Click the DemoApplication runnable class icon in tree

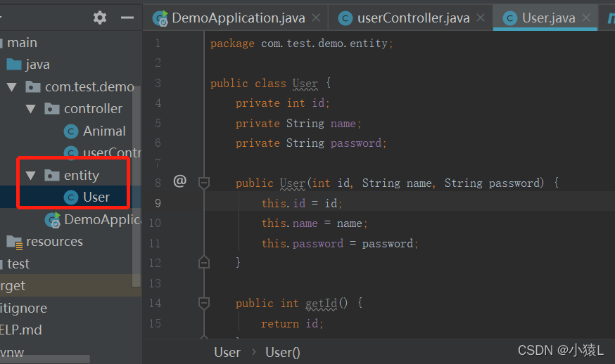pyautogui.click(x=53, y=220)
